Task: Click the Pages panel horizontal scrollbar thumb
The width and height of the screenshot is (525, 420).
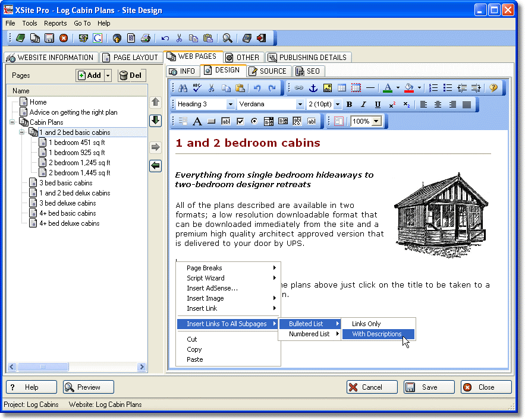Action: click(43, 367)
